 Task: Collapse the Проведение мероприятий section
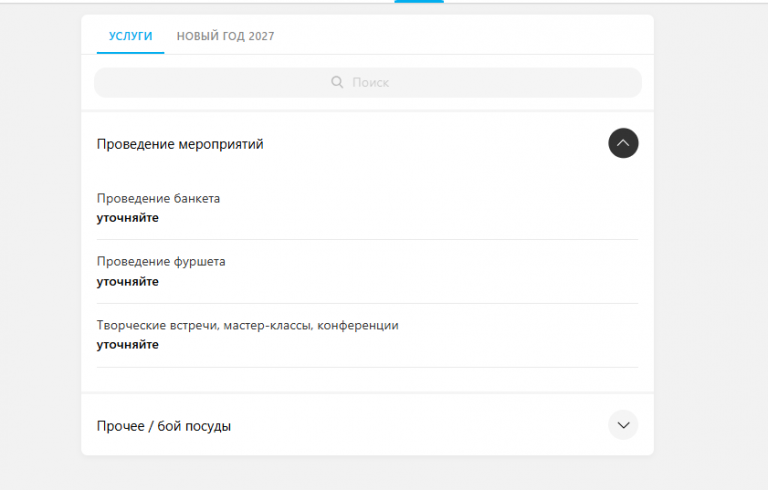pos(623,143)
